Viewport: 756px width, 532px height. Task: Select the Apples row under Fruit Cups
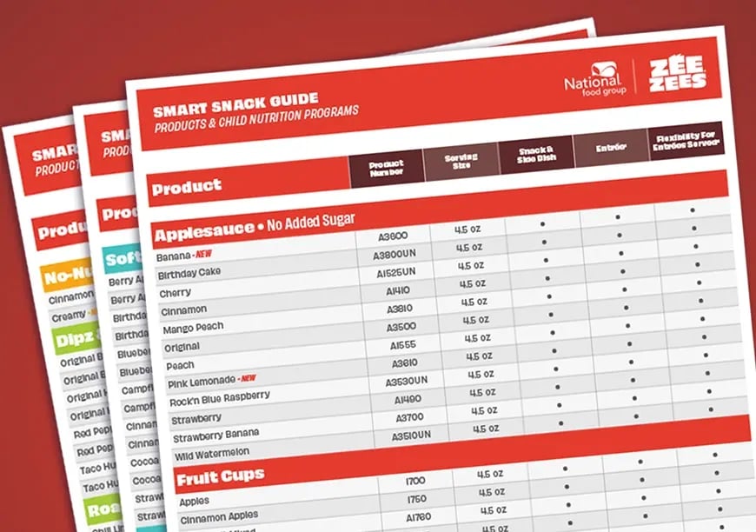click(194, 501)
